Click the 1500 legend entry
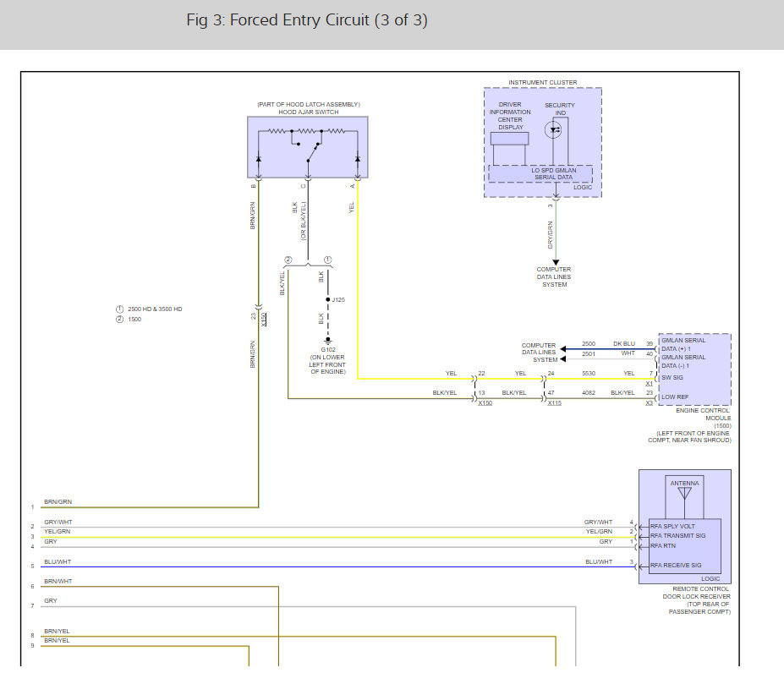Viewport: 784px width, 684px height. pos(134,319)
